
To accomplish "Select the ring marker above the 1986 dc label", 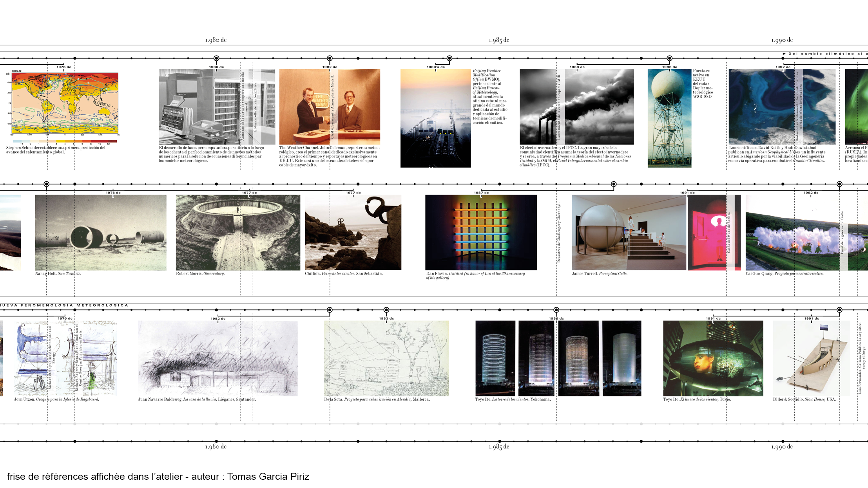I will coord(556,310).
